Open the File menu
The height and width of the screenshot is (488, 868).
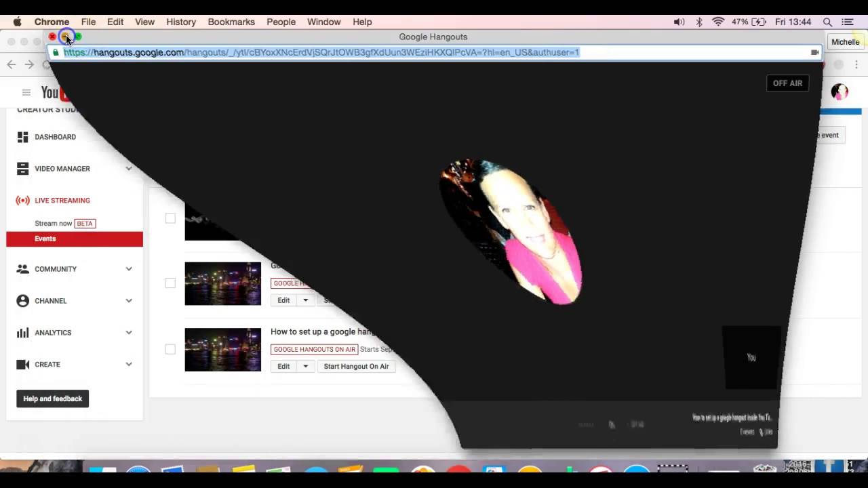pos(88,22)
